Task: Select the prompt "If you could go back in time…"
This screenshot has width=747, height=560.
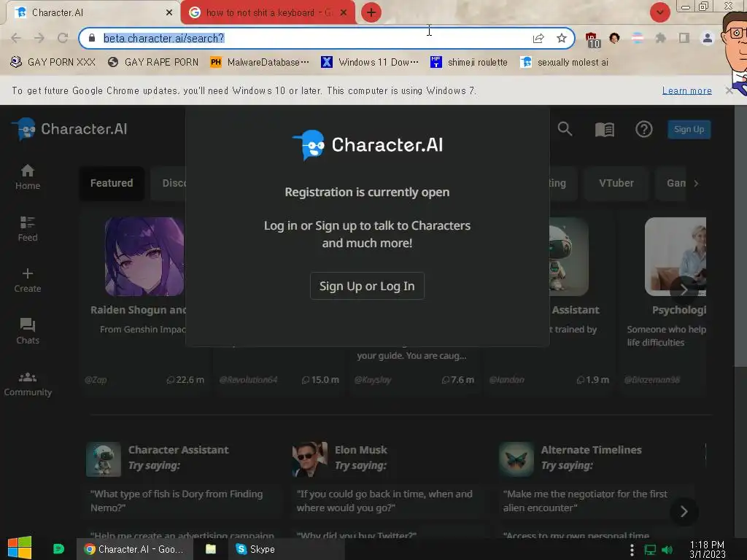Action: pos(390,501)
